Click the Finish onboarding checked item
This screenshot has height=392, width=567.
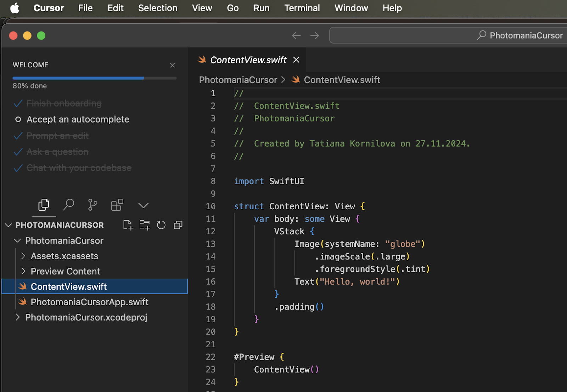point(64,103)
